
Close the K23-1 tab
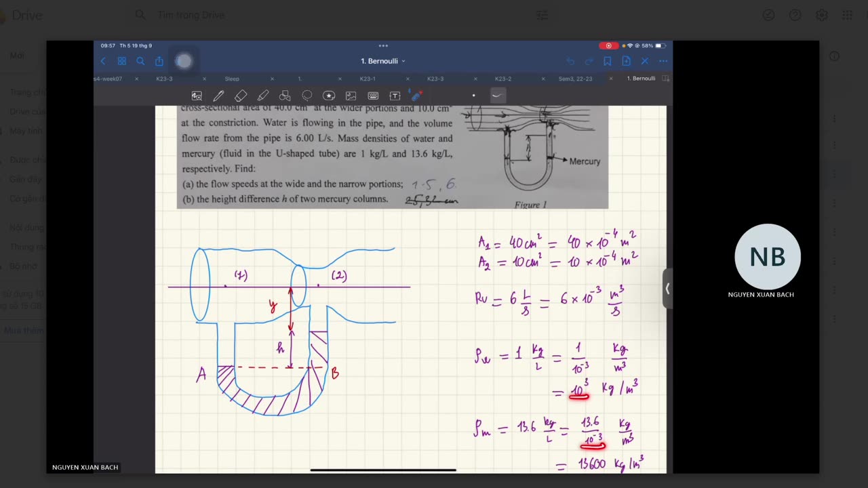(x=408, y=79)
